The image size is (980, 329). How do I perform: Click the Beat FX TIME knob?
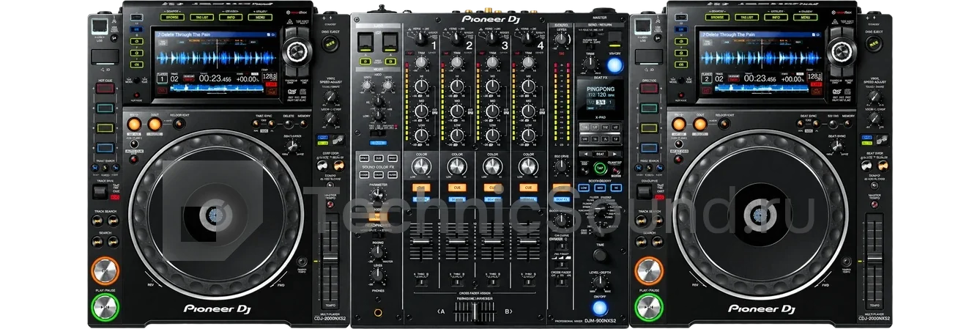pyautogui.click(x=600, y=255)
